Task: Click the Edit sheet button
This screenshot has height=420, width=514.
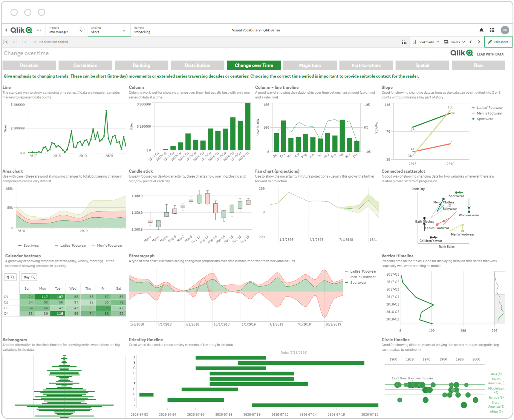Action: tap(498, 42)
